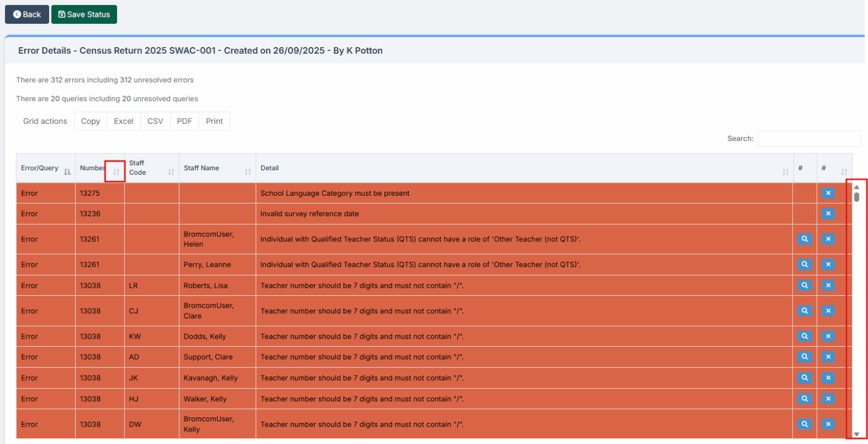Open magnifier details for Roberts, Lisa

(x=804, y=286)
